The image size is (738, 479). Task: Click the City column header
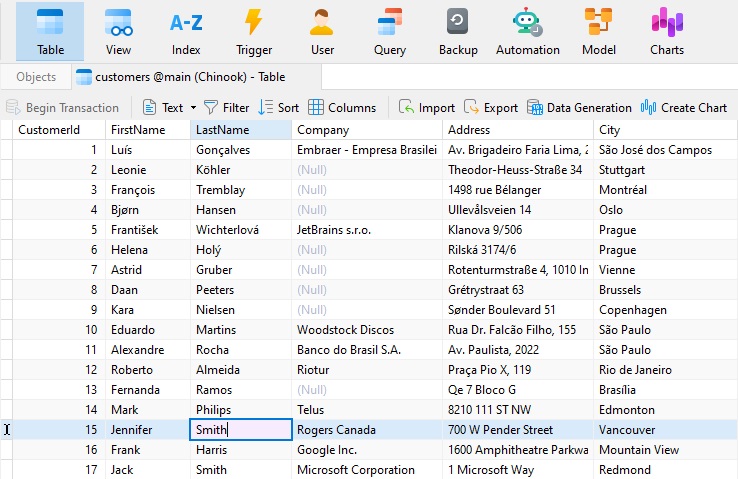[666, 130]
